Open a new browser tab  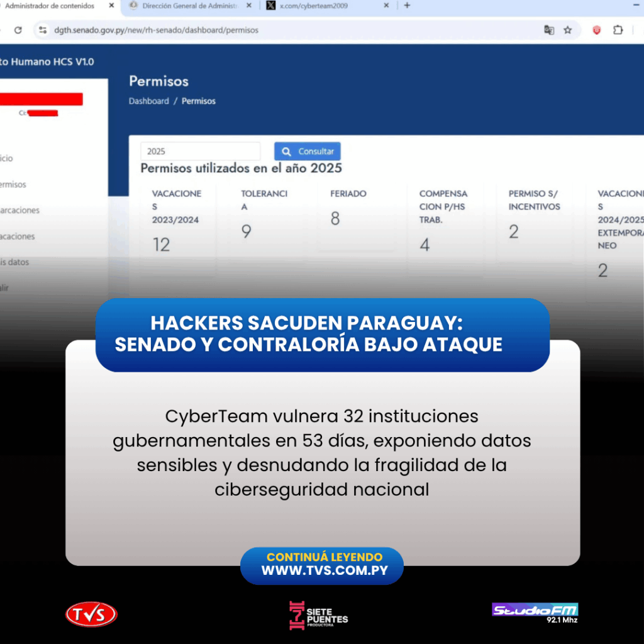[407, 6]
